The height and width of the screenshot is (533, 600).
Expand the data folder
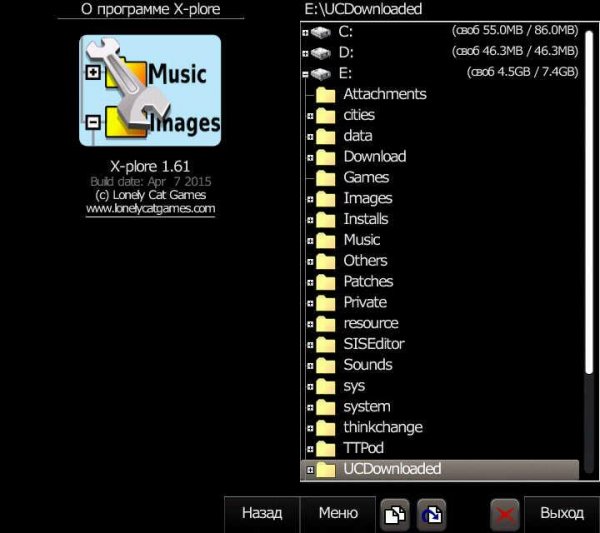[x=310, y=137]
